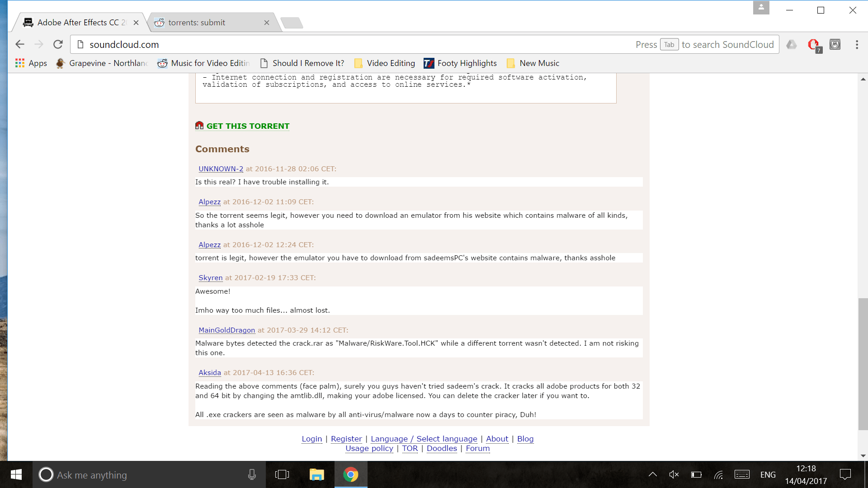Click Cortana Ask me anything box

[149, 474]
